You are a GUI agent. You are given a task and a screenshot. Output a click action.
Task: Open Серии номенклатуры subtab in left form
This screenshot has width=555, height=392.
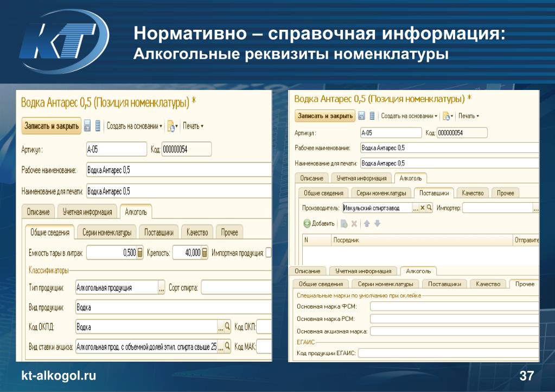pos(107,233)
